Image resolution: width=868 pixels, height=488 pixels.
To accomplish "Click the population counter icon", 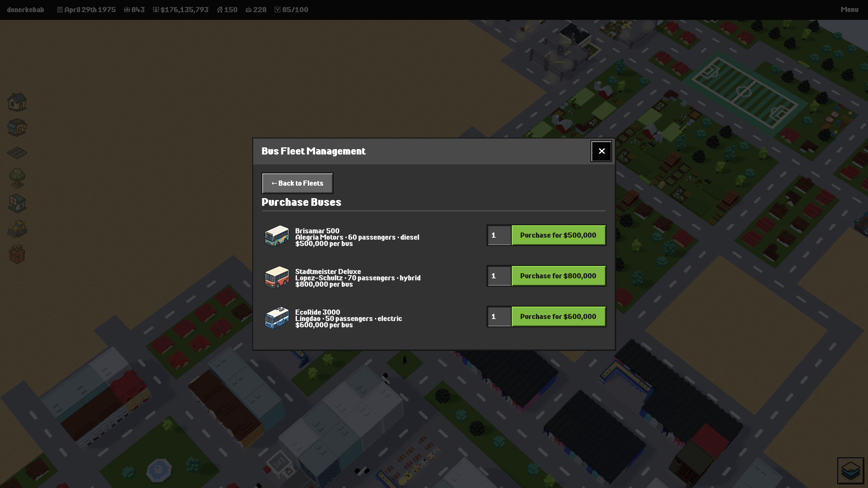I will pos(127,9).
